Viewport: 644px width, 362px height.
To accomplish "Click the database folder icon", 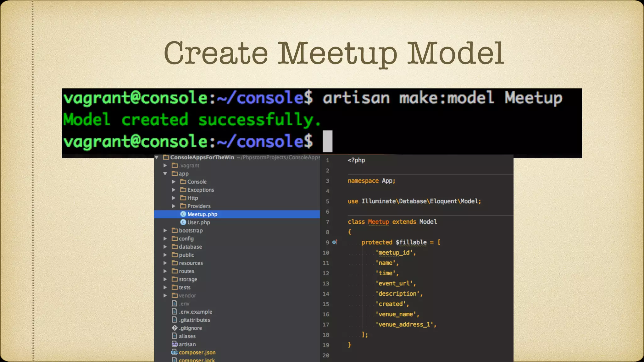I will click(175, 247).
